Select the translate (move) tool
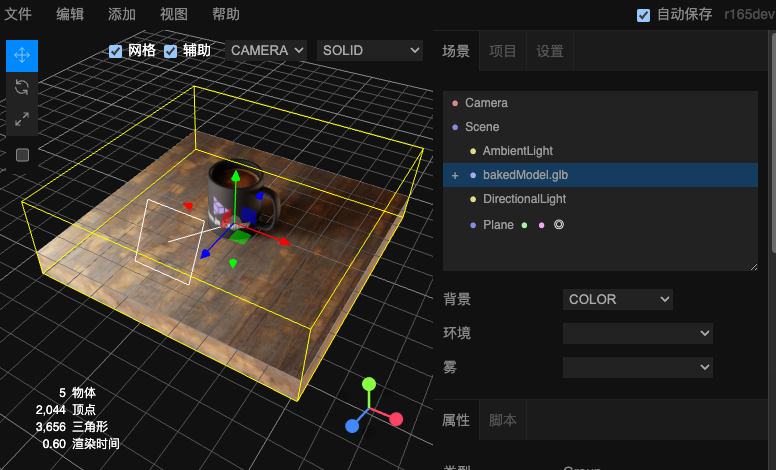This screenshot has height=470, width=776. (x=22, y=55)
